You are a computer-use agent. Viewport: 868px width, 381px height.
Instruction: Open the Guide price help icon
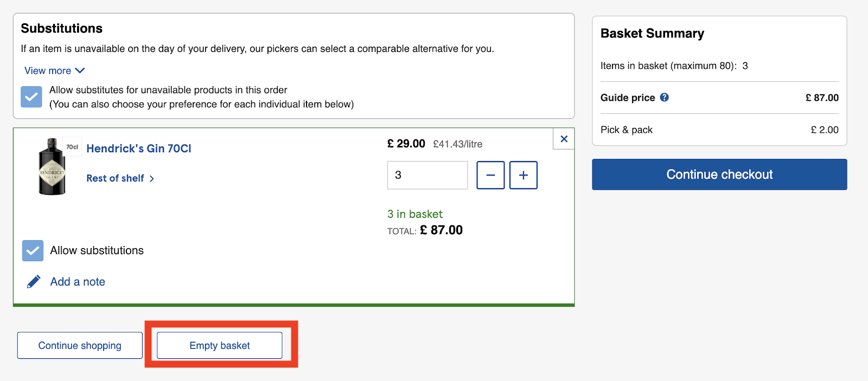pyautogui.click(x=665, y=98)
